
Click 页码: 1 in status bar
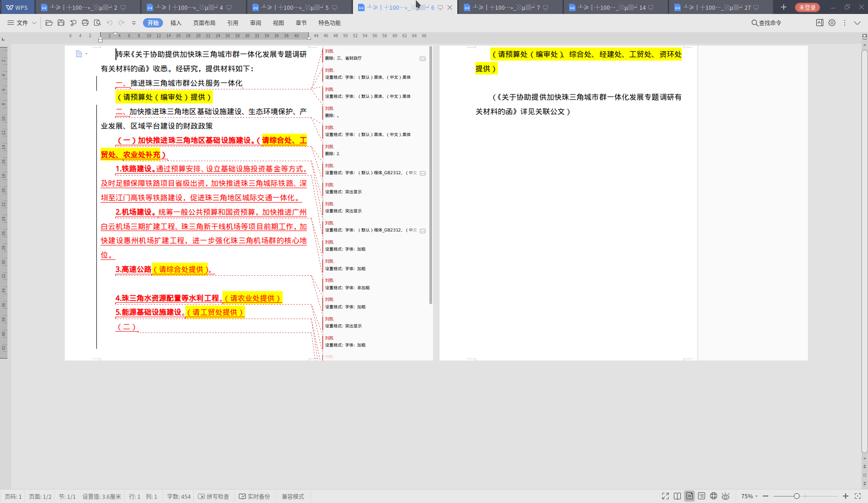coord(13,496)
